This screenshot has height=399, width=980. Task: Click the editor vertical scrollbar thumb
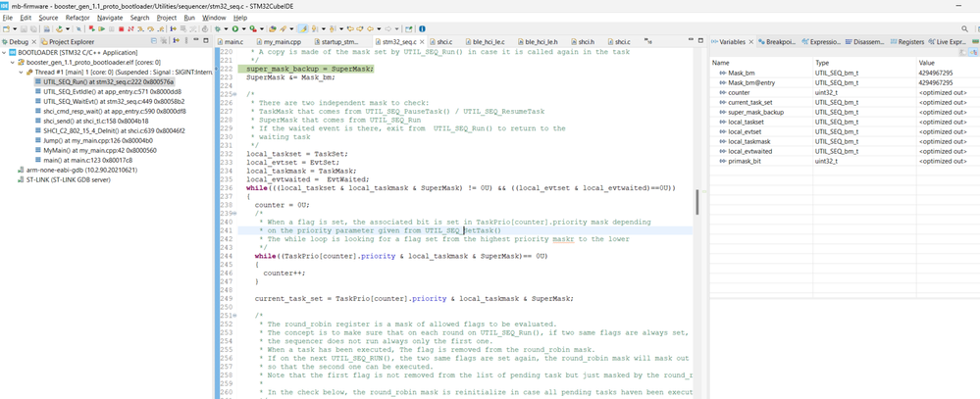(697, 201)
